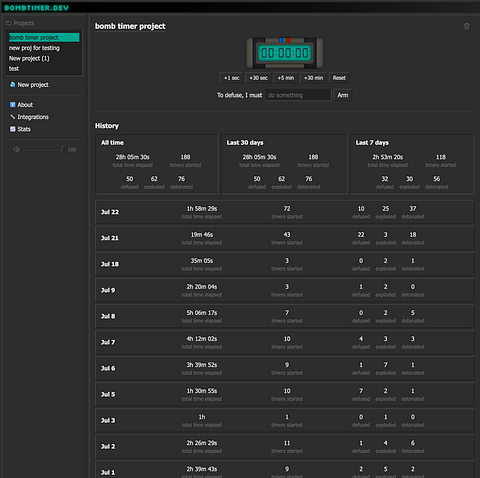480x478 pixels.
Task: Click the bomb timer digital display
Action: pos(284,53)
